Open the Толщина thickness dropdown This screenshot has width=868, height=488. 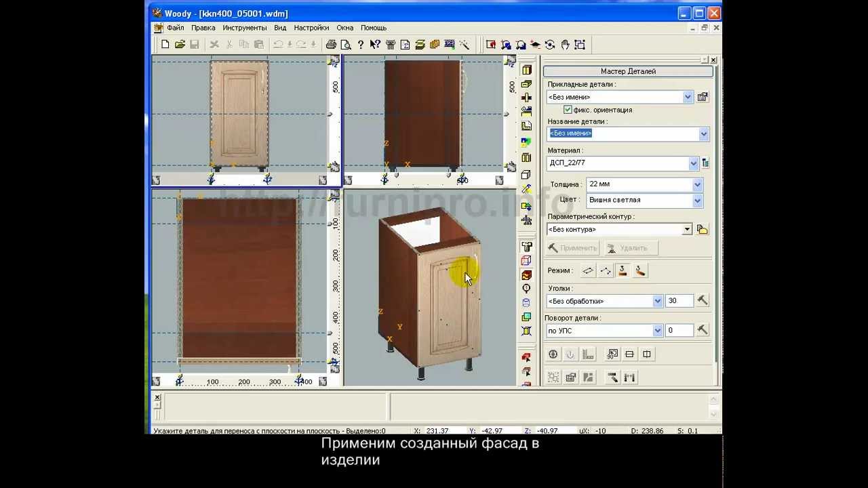pos(697,184)
